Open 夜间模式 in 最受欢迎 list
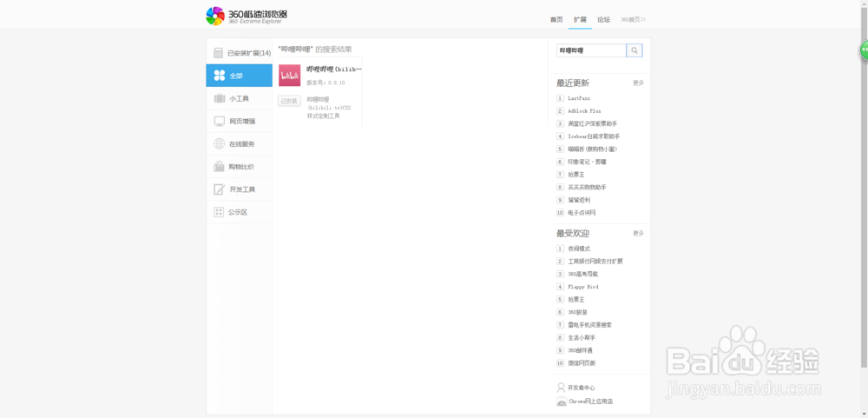This screenshot has height=418, width=868. click(579, 249)
